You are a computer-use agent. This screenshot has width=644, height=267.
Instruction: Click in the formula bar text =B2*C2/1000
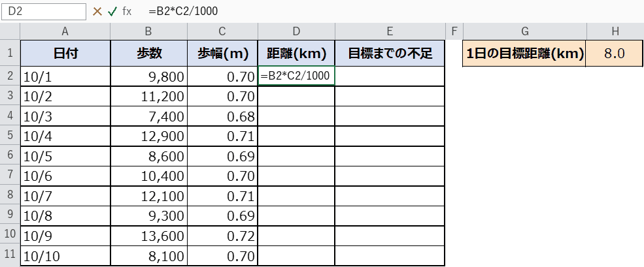(184, 12)
